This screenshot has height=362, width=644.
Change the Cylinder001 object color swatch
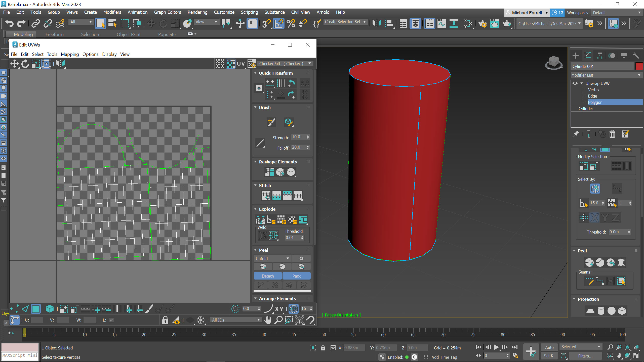(x=639, y=66)
